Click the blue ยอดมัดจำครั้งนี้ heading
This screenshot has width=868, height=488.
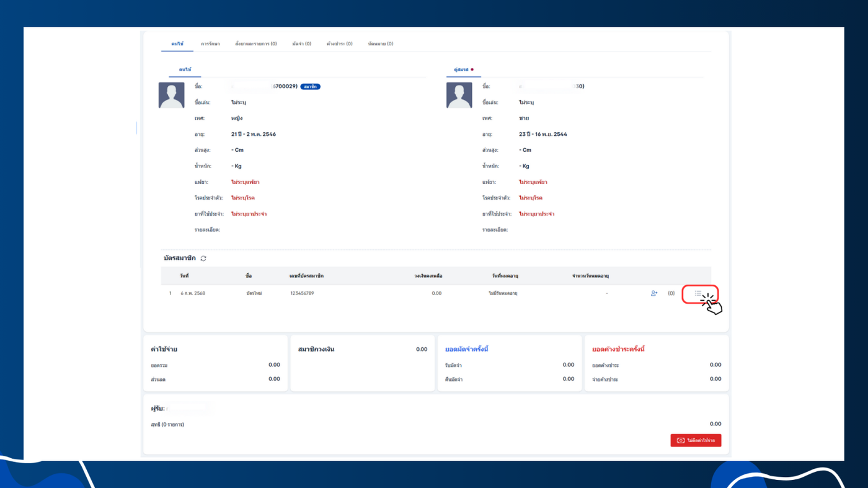tap(467, 350)
